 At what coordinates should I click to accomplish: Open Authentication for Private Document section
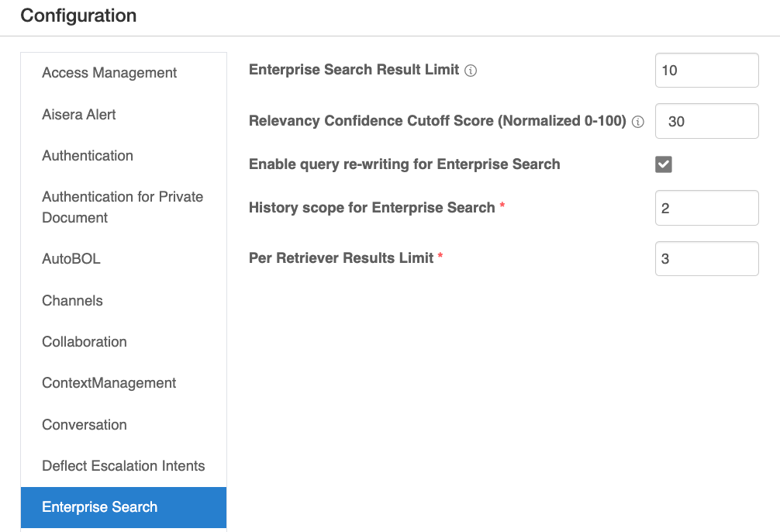coord(123,207)
